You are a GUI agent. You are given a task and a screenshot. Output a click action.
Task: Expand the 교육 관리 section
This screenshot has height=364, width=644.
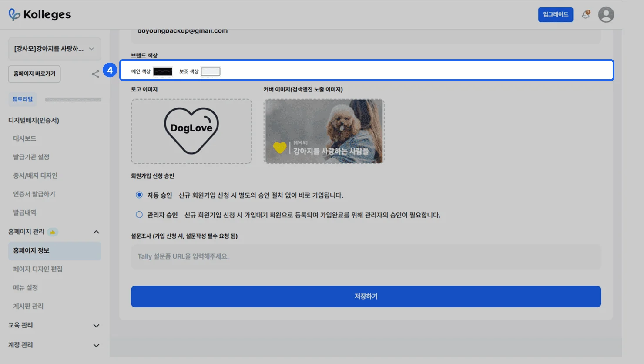coord(96,326)
